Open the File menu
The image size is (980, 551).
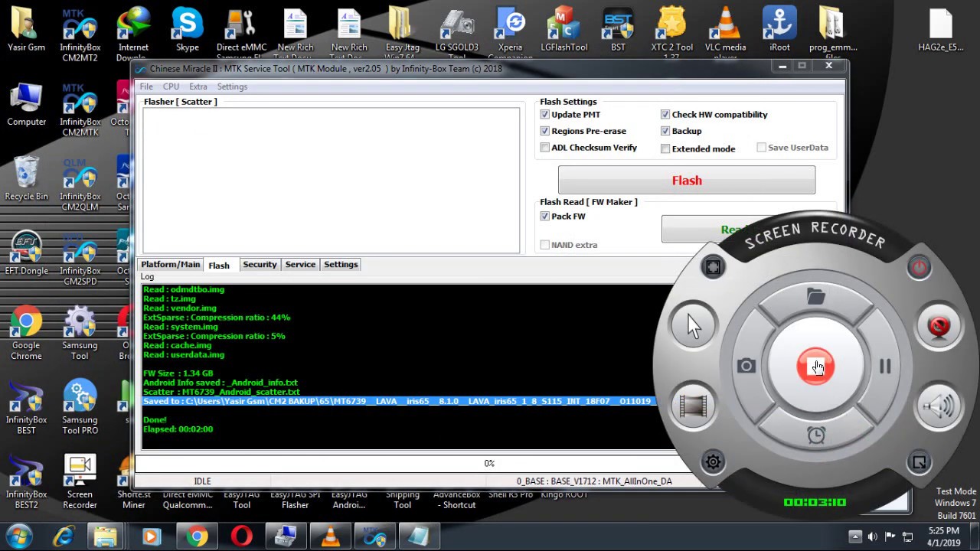(146, 86)
